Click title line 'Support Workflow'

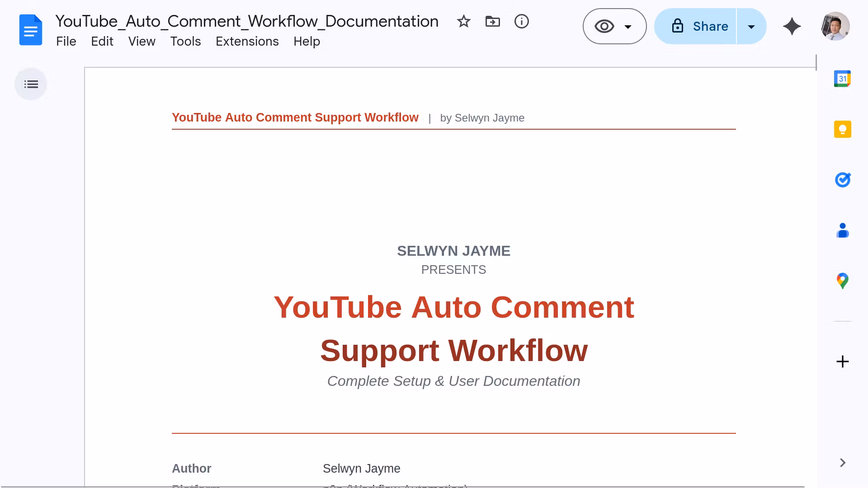pos(454,351)
